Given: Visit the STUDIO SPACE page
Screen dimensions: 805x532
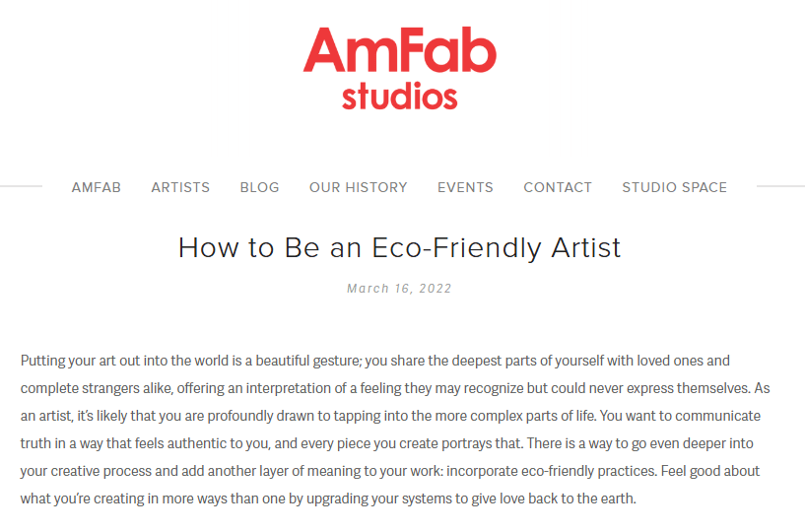Looking at the screenshot, I should pyautogui.click(x=674, y=187).
